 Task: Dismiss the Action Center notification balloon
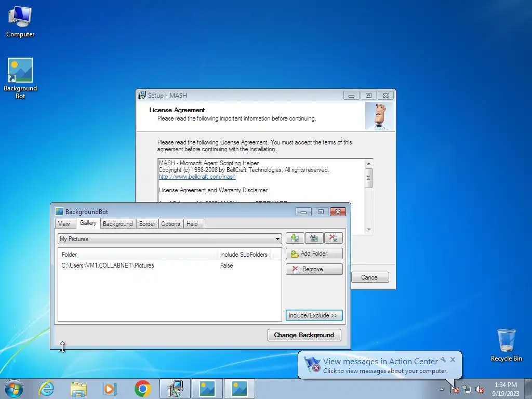[x=453, y=360]
